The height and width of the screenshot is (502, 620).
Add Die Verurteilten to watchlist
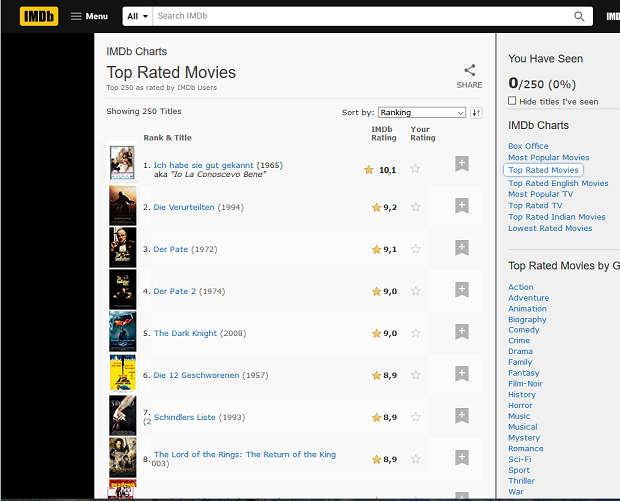point(461,206)
